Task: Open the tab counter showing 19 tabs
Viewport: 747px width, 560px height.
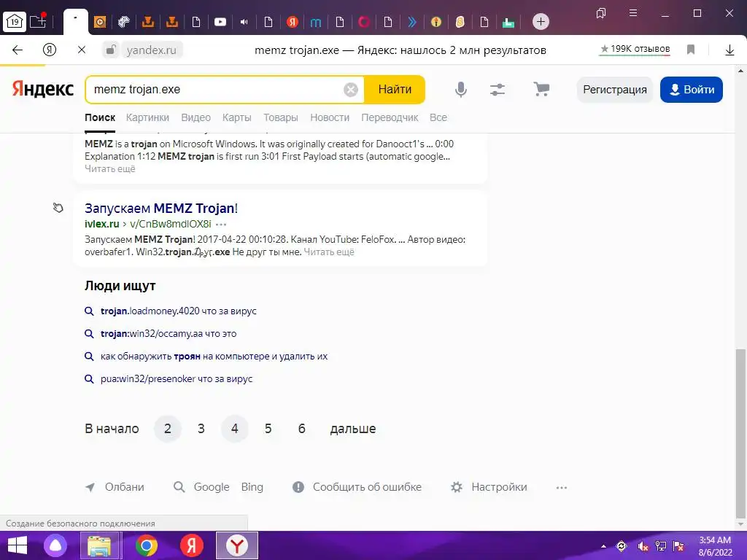Action: [x=15, y=21]
